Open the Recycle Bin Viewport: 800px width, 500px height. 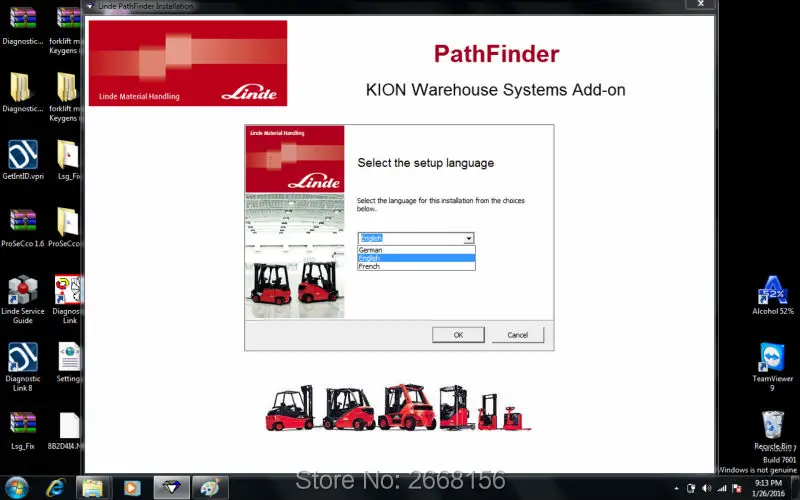tap(772, 430)
